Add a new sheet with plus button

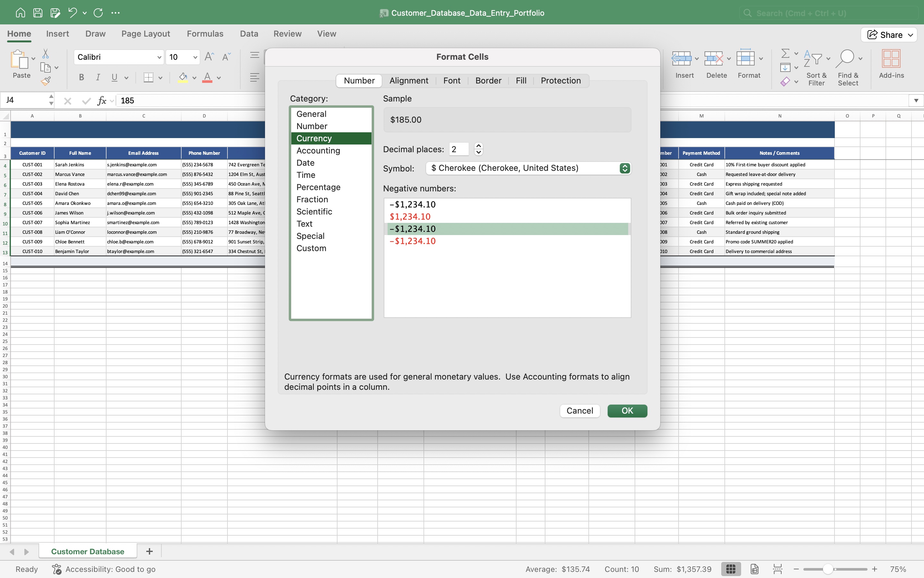[x=149, y=551]
